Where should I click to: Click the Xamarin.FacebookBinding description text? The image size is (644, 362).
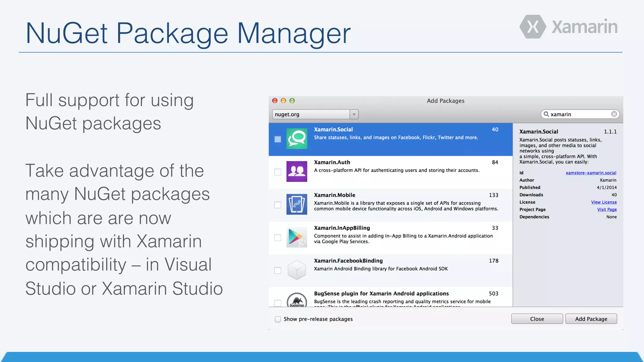click(381, 269)
